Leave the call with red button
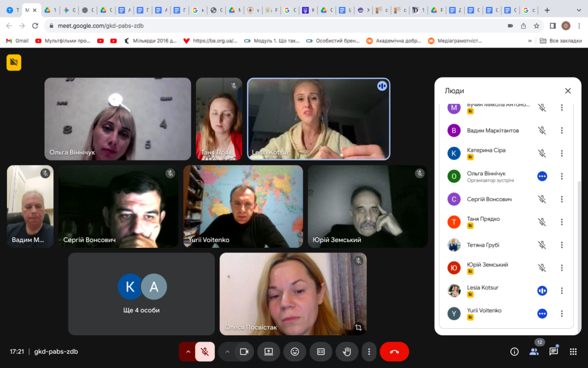 (394, 352)
